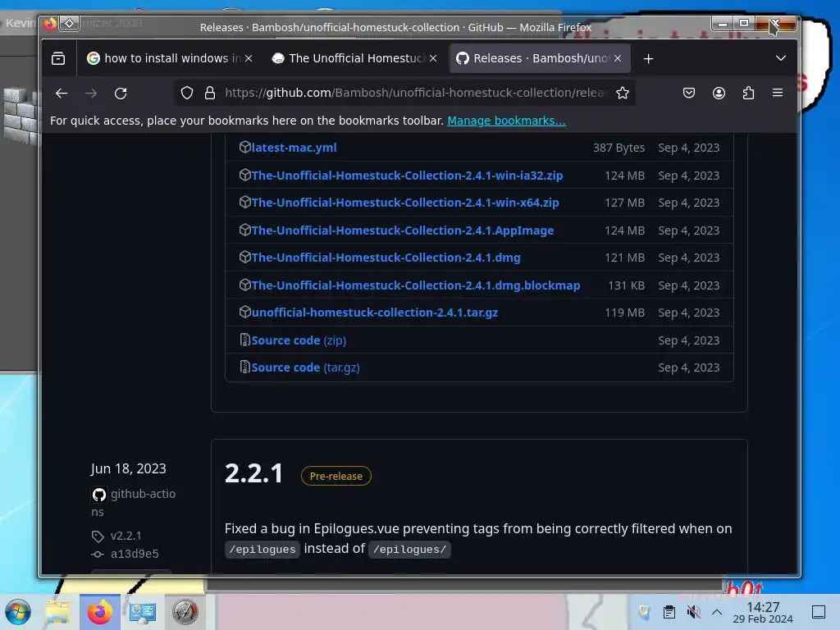Viewport: 840px width, 630px height.
Task: List all tabs dropdown chevron
Action: (x=781, y=58)
